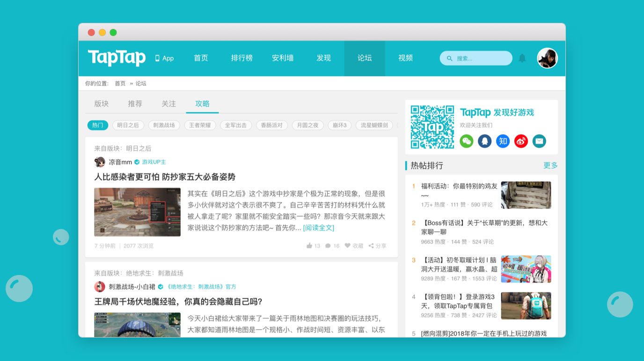This screenshot has height=361, width=644.
Task: Open 排行榜 in the navigation bar
Action: pyautogui.click(x=241, y=58)
